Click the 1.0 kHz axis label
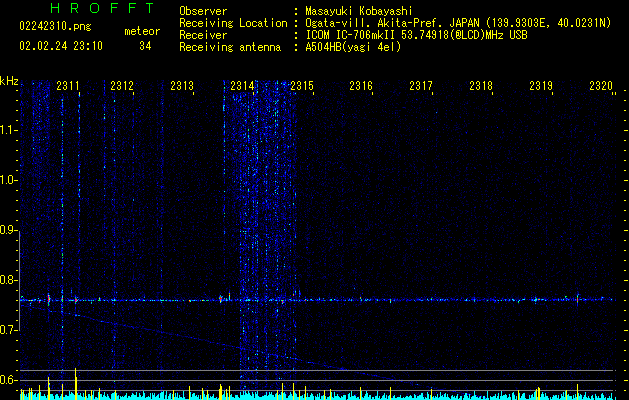 pos(8,180)
